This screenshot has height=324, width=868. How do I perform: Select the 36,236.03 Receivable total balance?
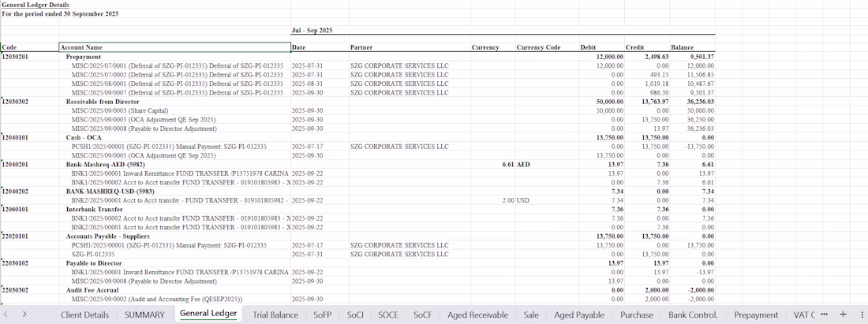pos(693,101)
